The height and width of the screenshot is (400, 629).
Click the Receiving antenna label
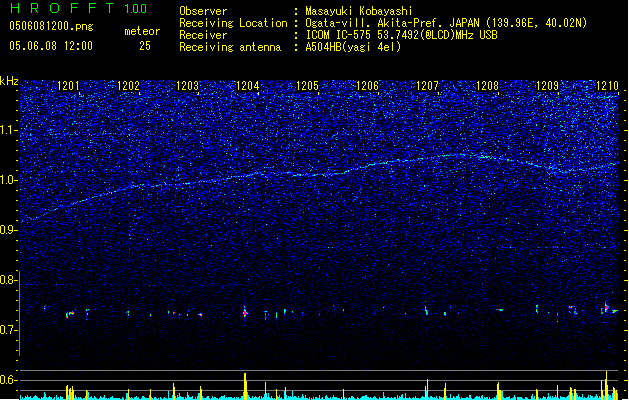230,47
